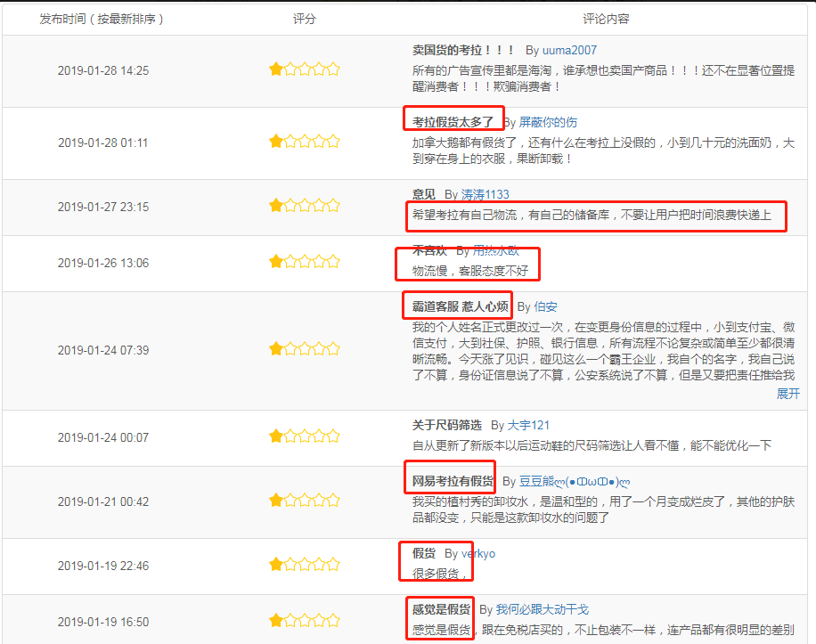
Task: Click timestamp 2019-01-26 13:06
Action: 103,264
